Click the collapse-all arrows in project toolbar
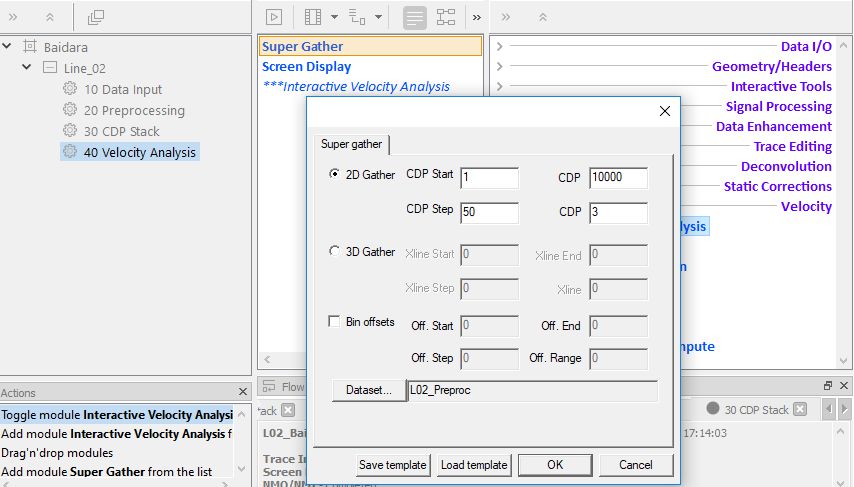This screenshot has height=487, width=854. [50, 17]
